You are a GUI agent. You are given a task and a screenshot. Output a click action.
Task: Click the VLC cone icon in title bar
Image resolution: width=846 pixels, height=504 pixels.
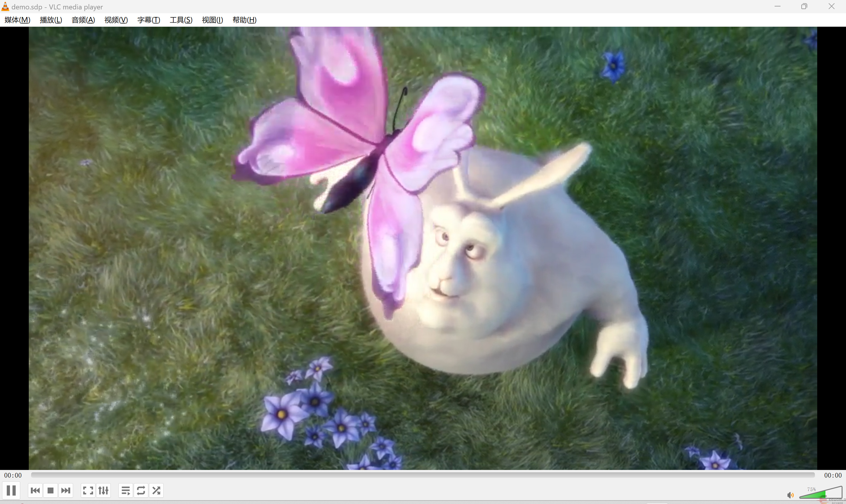(5, 6)
